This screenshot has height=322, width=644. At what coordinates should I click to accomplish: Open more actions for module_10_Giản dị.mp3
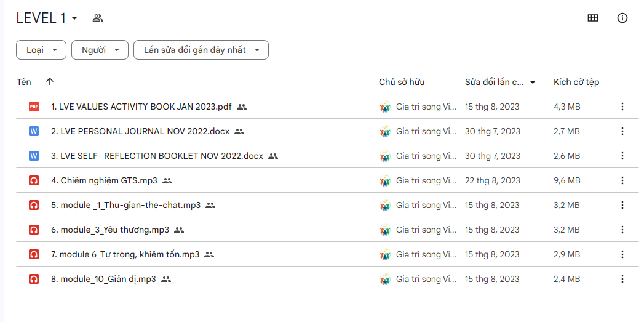622,279
